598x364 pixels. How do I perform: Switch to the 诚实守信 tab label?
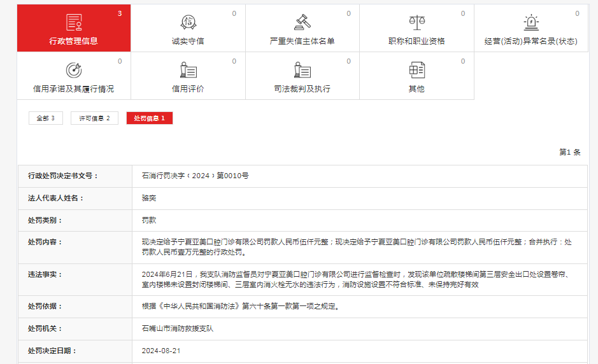click(x=188, y=41)
